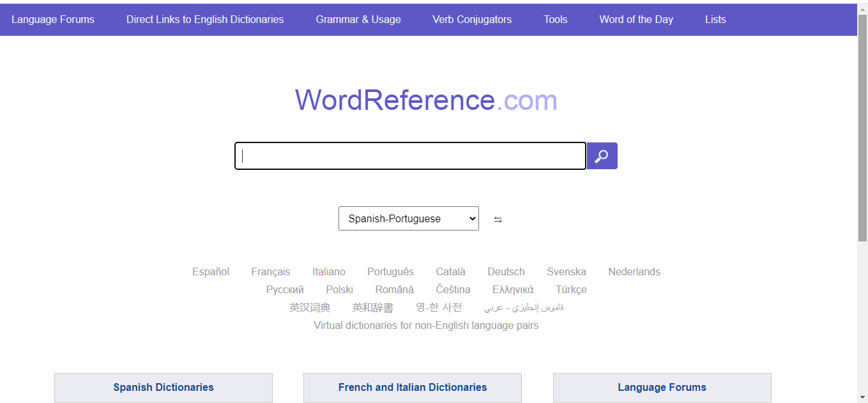Switch site language to Español
The width and height of the screenshot is (868, 403).
click(x=211, y=271)
